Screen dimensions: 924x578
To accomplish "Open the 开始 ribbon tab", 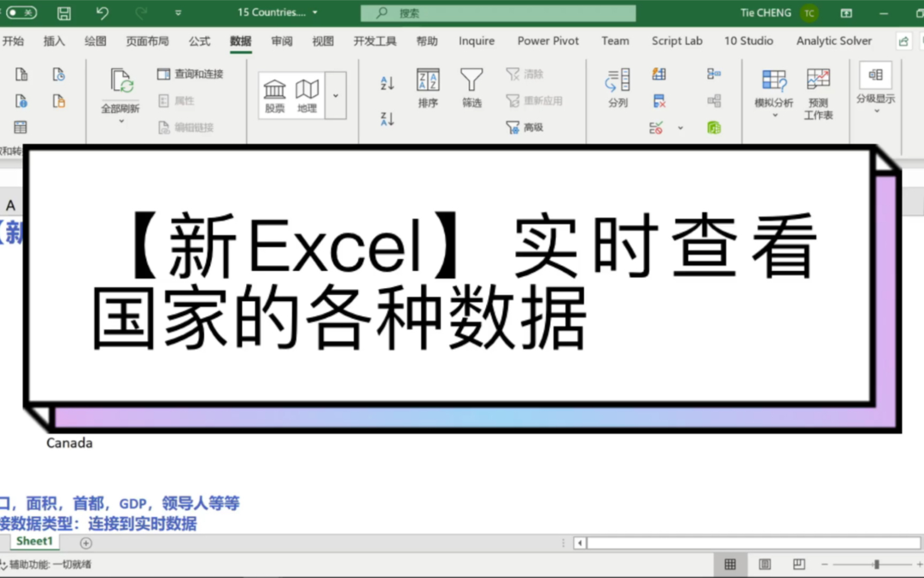I will pos(13,40).
